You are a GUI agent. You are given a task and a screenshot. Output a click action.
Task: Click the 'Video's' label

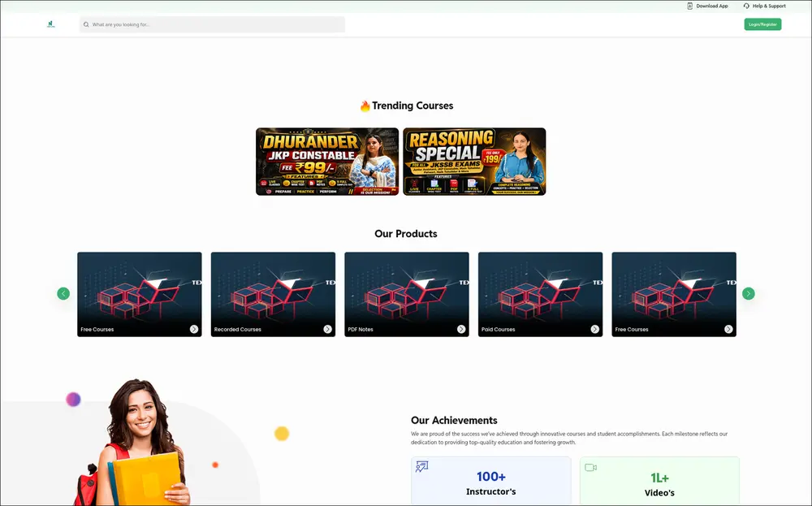tap(659, 493)
